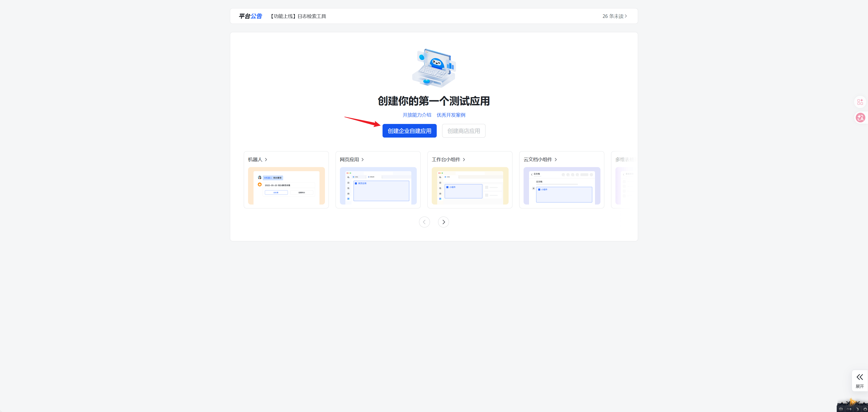Screen dimensions: 868x412
Task: Open the 网页应用 preview thumbnail
Action: coord(378,186)
